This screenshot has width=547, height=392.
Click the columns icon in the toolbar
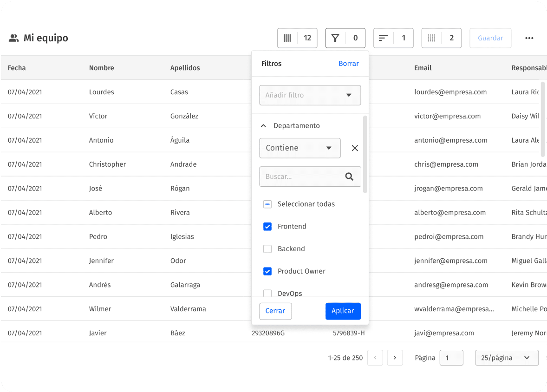[x=287, y=38]
